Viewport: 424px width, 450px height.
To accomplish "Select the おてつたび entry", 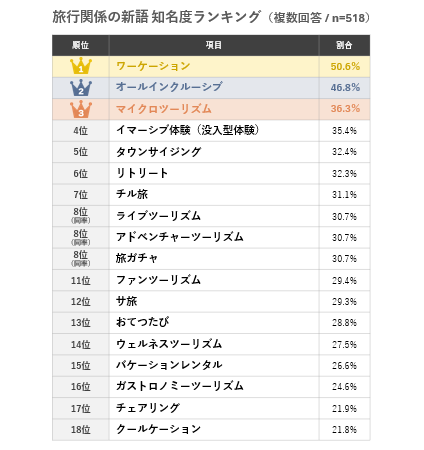I will point(142,322).
